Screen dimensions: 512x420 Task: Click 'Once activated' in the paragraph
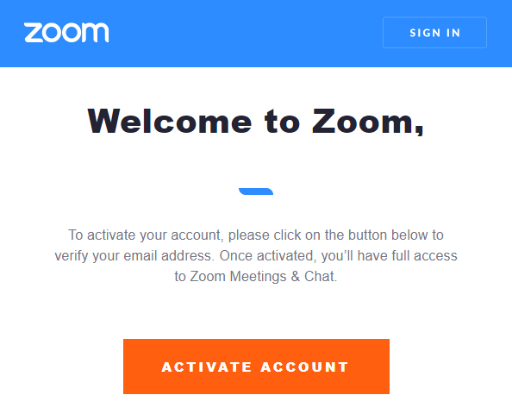coord(266,256)
